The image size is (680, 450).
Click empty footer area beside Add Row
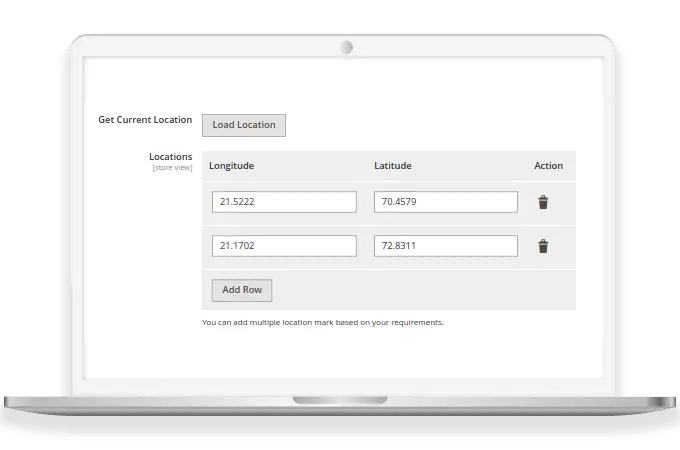point(420,290)
